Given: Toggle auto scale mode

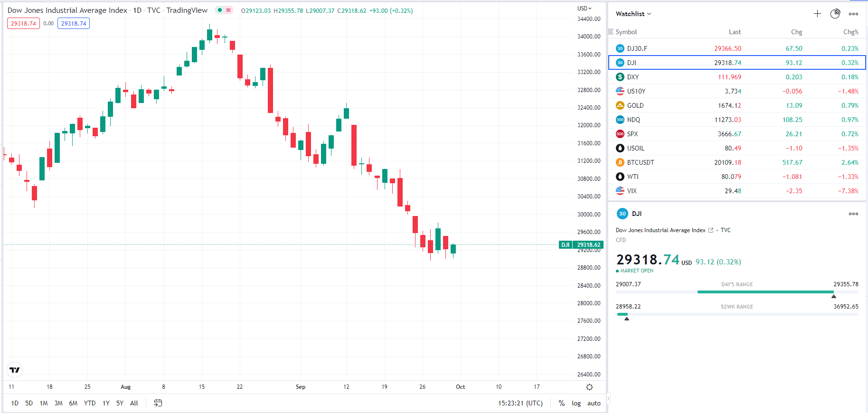Looking at the screenshot, I should tap(594, 403).
